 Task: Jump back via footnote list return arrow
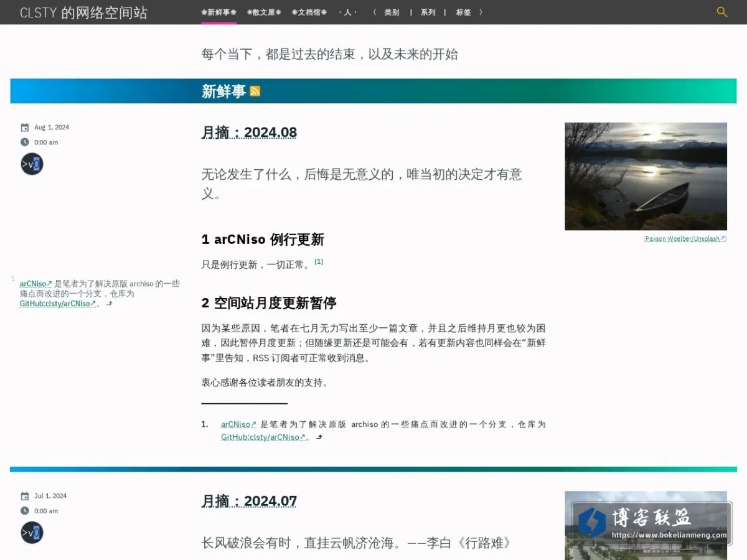(319, 437)
